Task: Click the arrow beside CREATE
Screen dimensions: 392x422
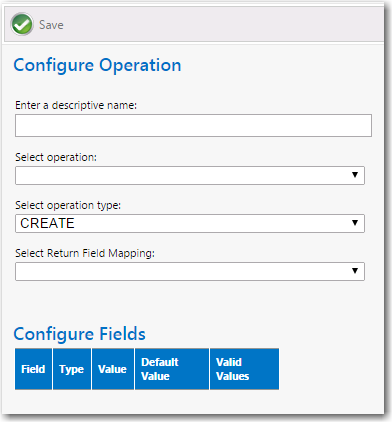Action: 355,223
